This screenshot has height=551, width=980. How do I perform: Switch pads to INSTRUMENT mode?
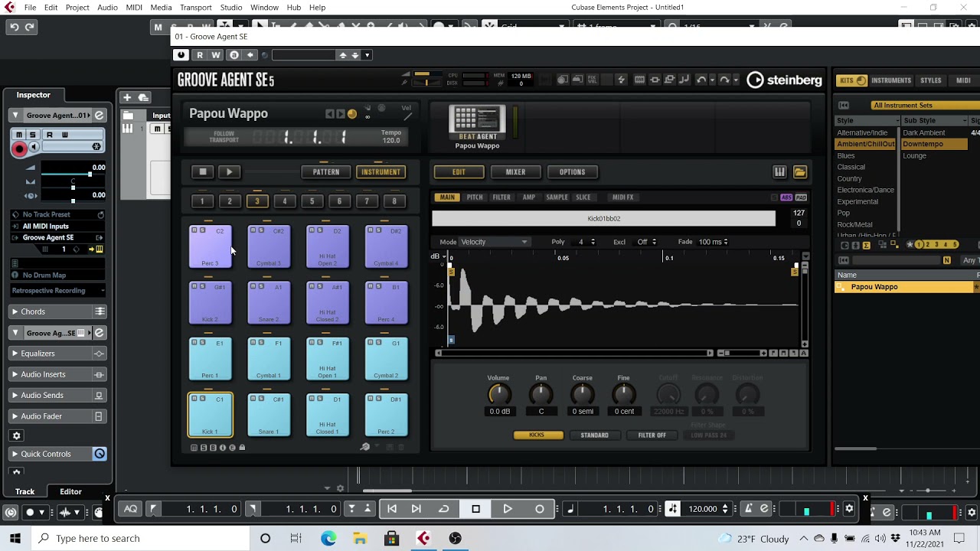[x=381, y=172]
